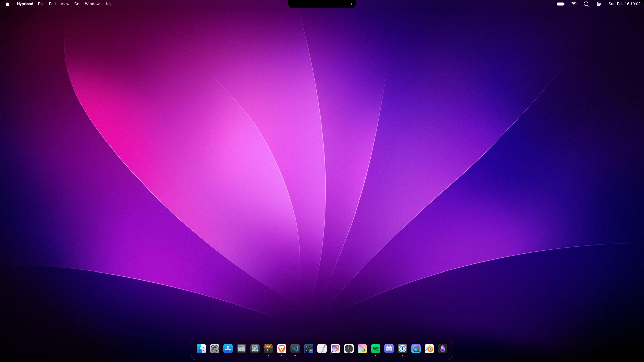Image resolution: width=644 pixels, height=362 pixels.
Task: Launch Visual Studio Code dock icon
Action: 295,349
